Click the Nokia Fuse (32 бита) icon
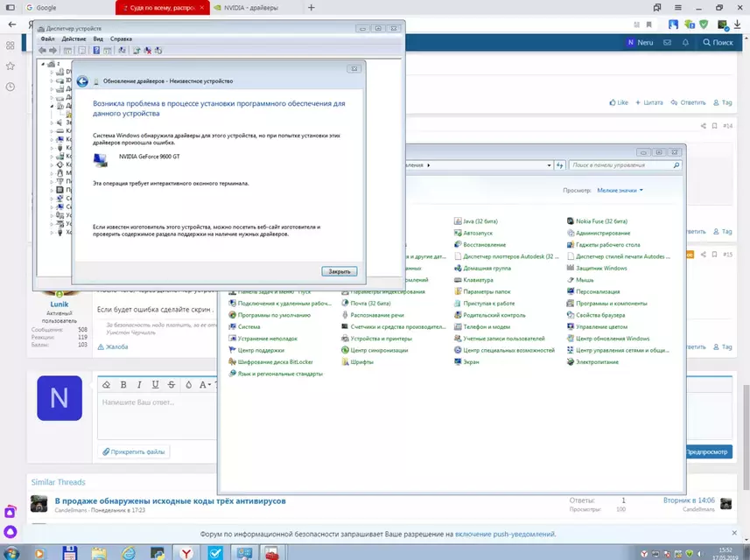Screen dimensions: 750x560 click(x=570, y=221)
